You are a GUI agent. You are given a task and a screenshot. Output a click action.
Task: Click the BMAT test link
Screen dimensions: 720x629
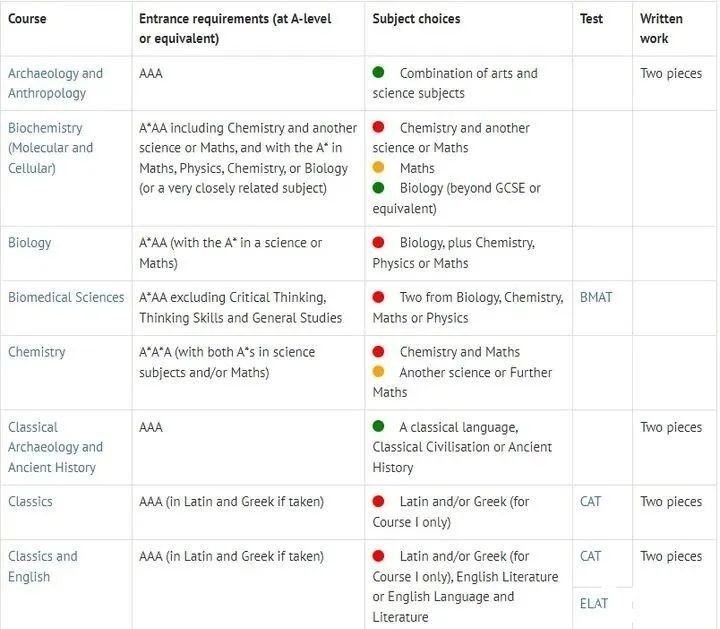coord(596,297)
